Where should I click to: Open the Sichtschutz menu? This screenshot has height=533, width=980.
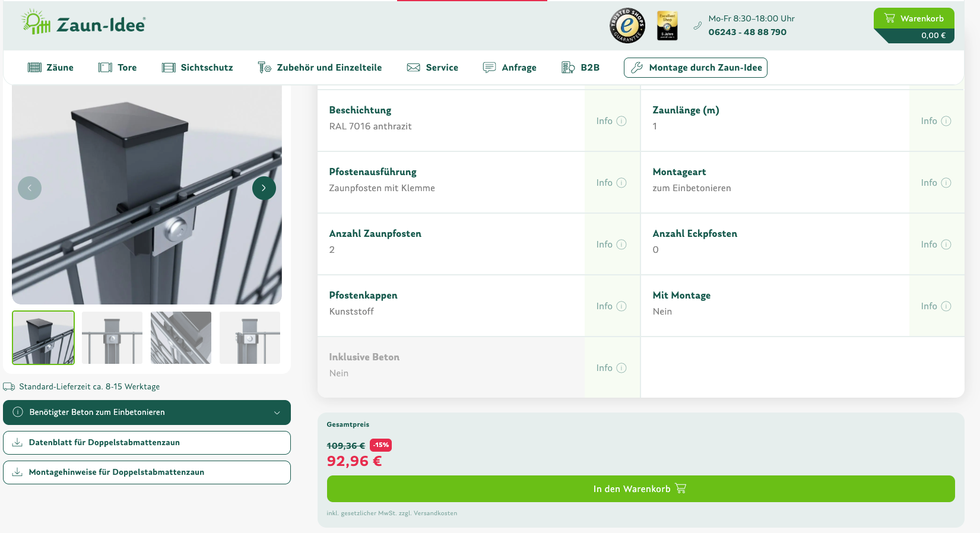coord(198,68)
